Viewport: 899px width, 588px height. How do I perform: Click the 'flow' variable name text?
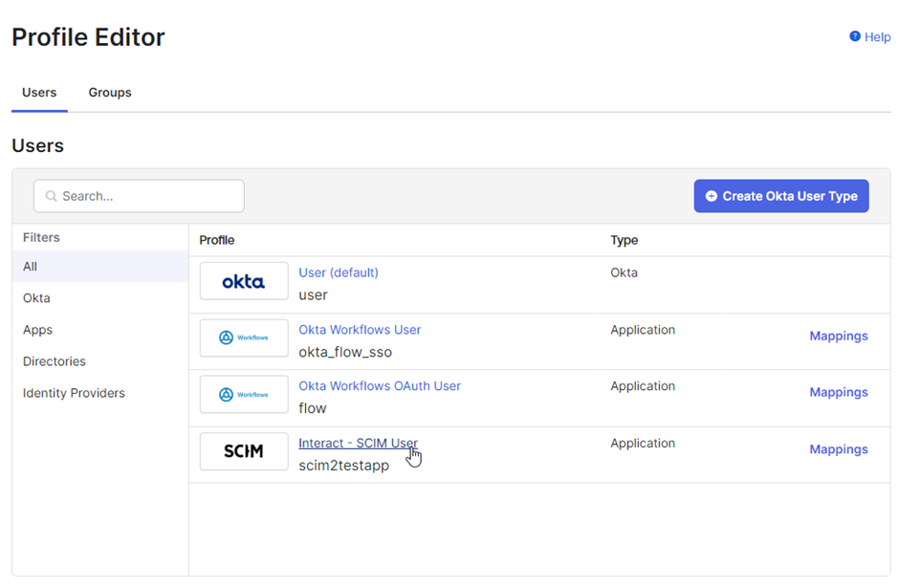click(x=313, y=408)
